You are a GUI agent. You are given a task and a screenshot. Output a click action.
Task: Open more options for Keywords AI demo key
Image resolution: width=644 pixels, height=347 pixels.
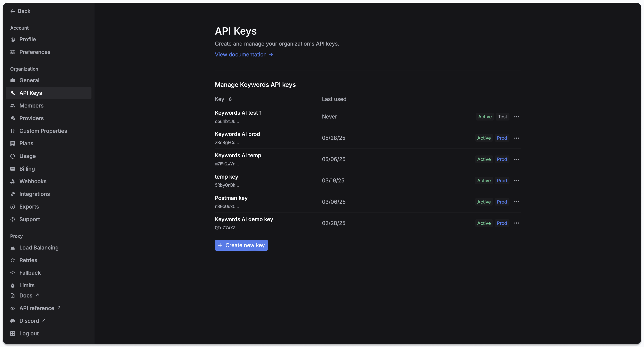517,223
